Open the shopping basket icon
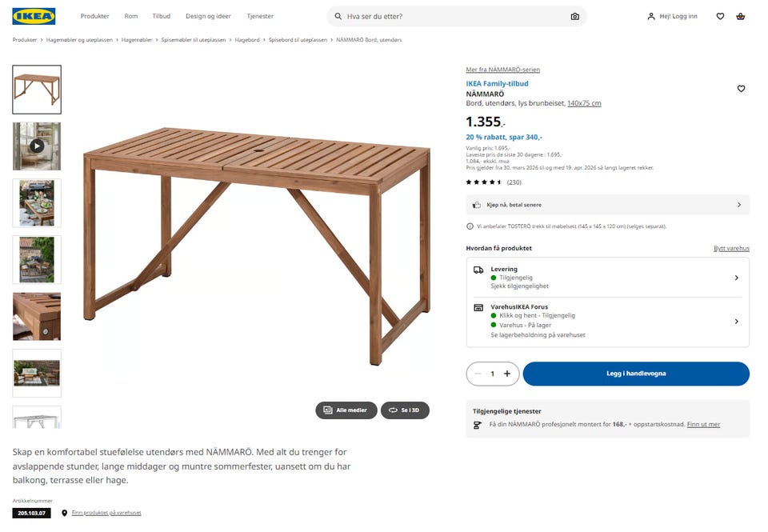Image resolution: width=768 pixels, height=532 pixels. point(741,16)
